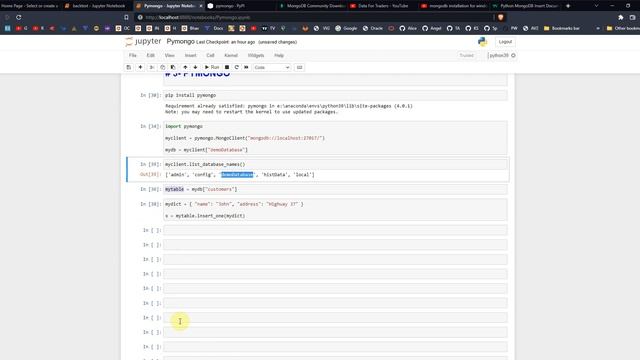Copy selected cells in the toolbar
This screenshot has height=360, width=640.
point(162,67)
